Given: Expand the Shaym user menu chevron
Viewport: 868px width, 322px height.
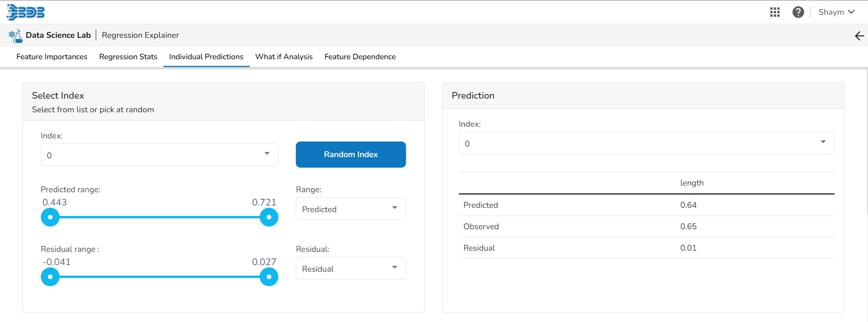Looking at the screenshot, I should (x=851, y=12).
